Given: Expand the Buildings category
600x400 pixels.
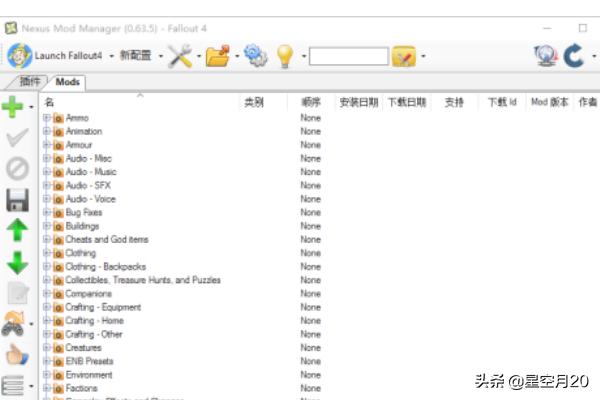Looking at the screenshot, I should click(x=47, y=226).
